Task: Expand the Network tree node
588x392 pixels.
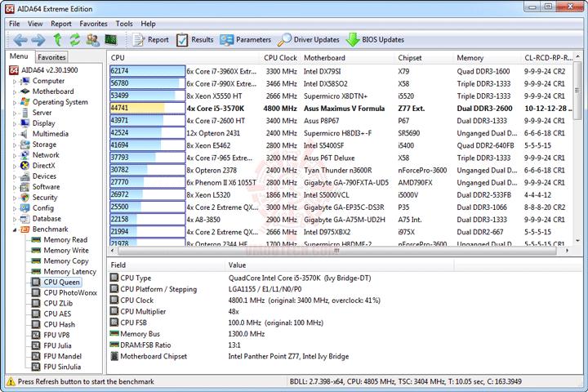Action: (x=15, y=155)
